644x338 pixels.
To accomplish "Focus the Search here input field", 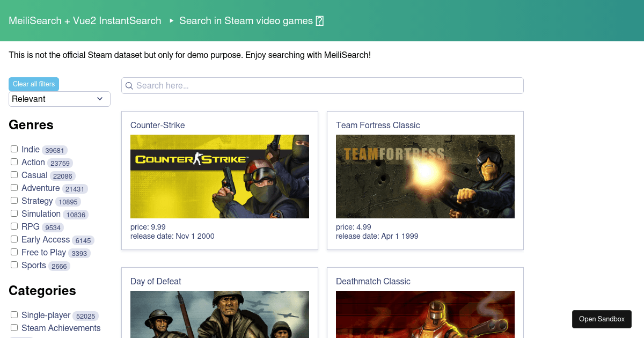I will 327,86.
